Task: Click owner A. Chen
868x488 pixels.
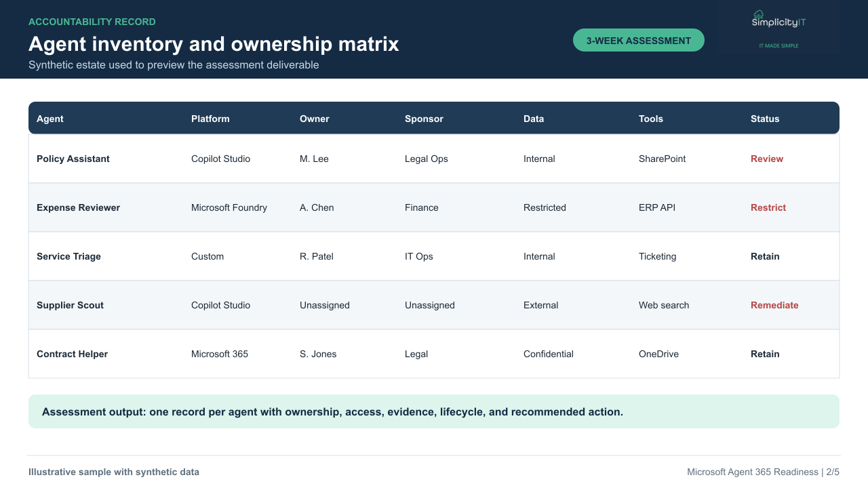Action: pos(317,207)
